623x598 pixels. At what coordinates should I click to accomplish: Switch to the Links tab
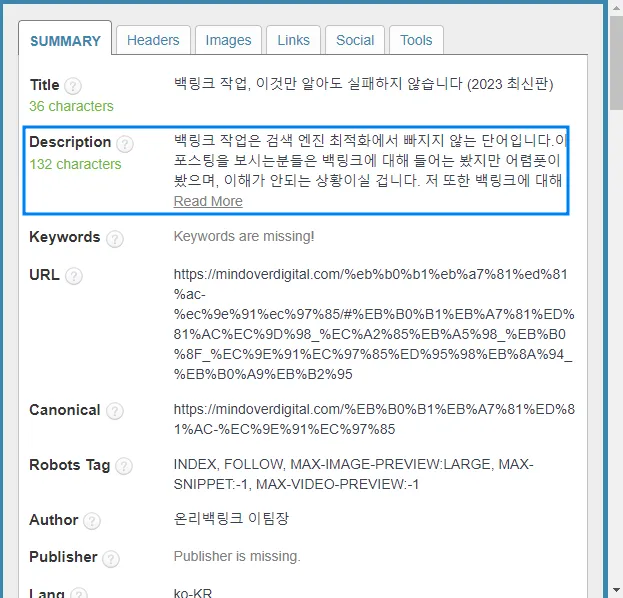293,40
